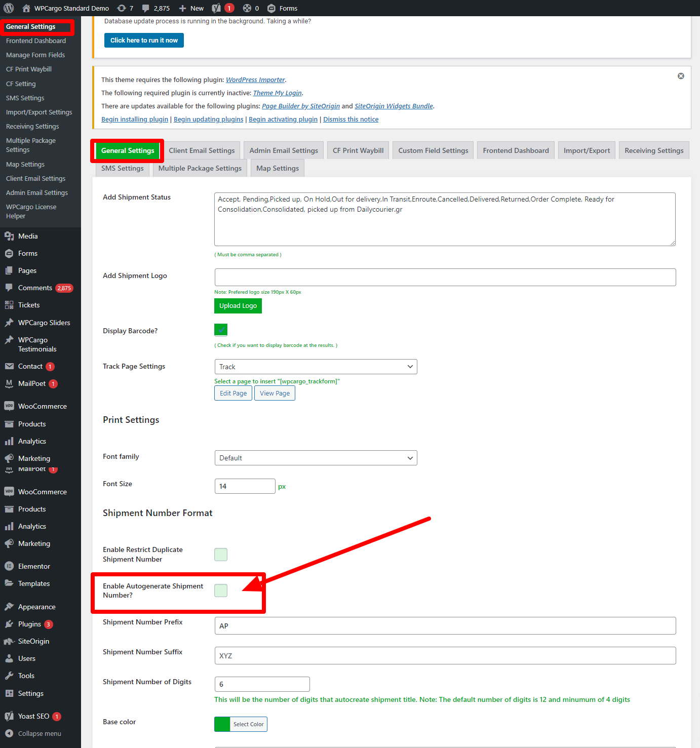Viewport: 700px width, 748px height.
Task: Click the Pages icon in the sidebar
Action: pyautogui.click(x=9, y=270)
